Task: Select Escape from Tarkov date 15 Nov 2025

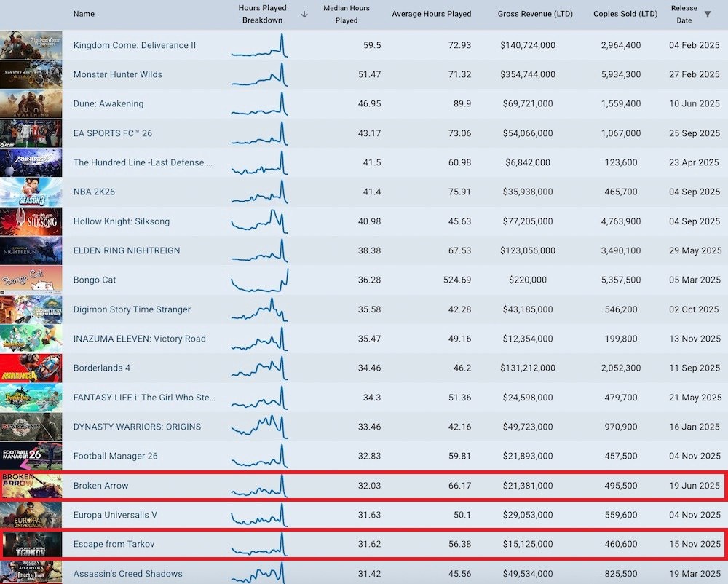Action: [695, 544]
